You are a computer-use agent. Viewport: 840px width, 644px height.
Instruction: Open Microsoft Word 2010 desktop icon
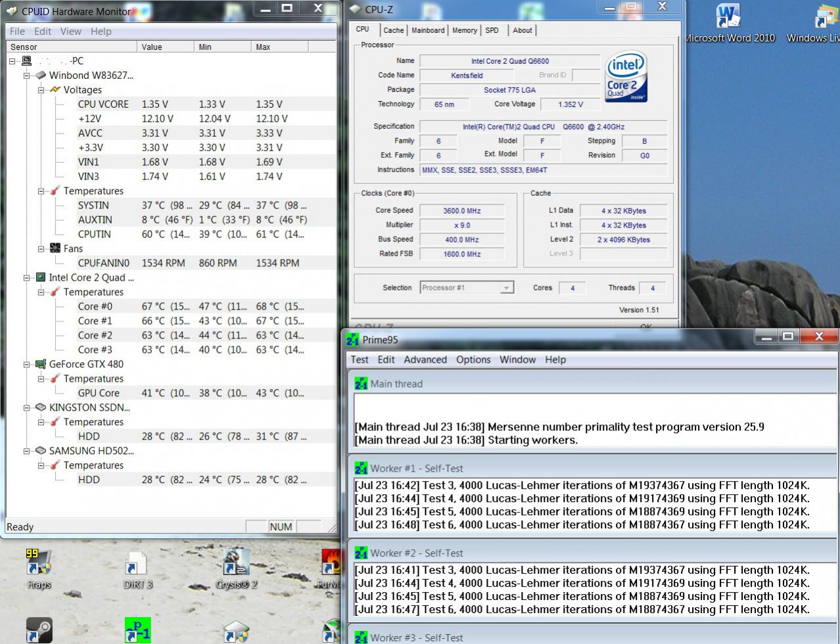728,16
